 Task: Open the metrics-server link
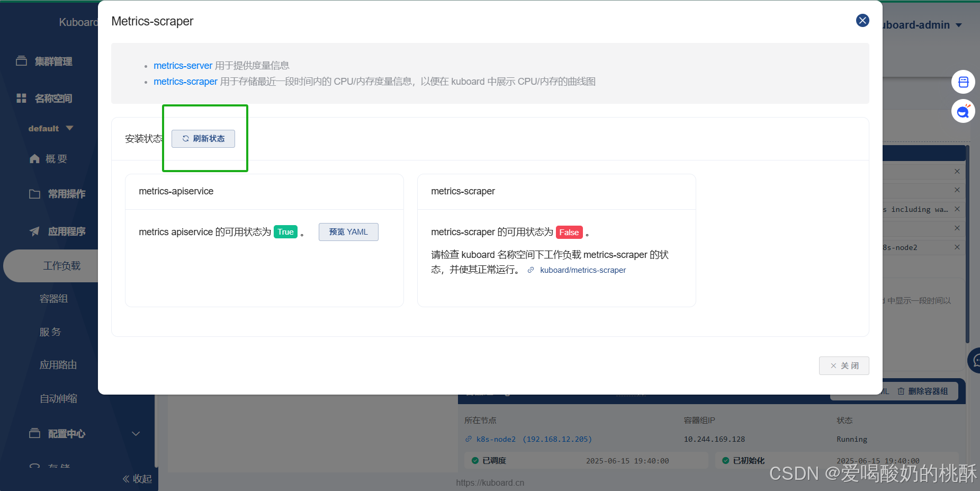[183, 66]
